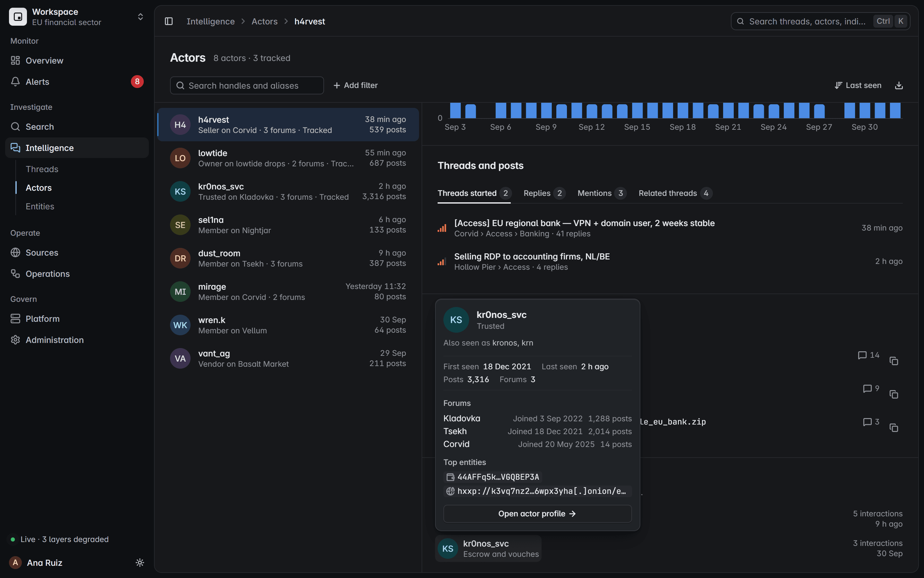
Task: Click Add filter button
Action: click(355, 85)
